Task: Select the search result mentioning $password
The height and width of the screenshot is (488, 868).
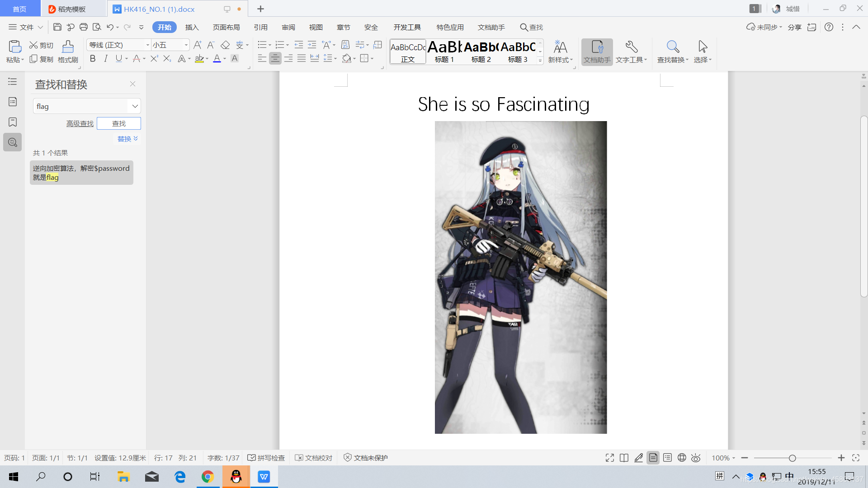Action: pos(81,173)
